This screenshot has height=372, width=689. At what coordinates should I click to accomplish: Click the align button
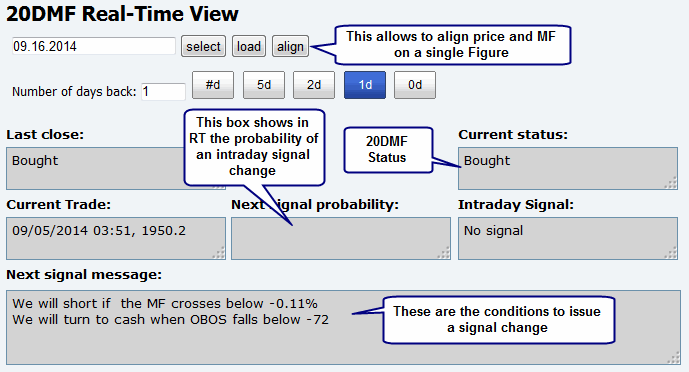pyautogui.click(x=290, y=47)
